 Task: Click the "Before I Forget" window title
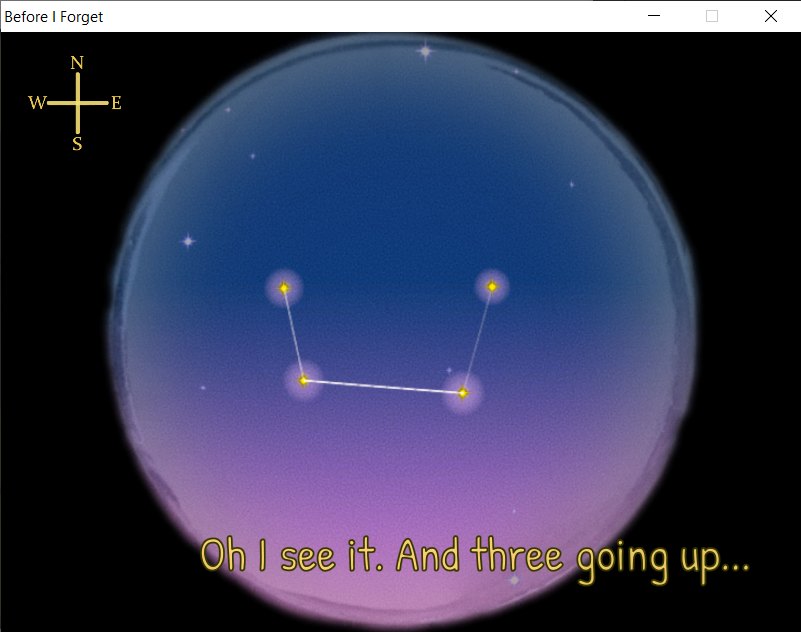click(54, 16)
